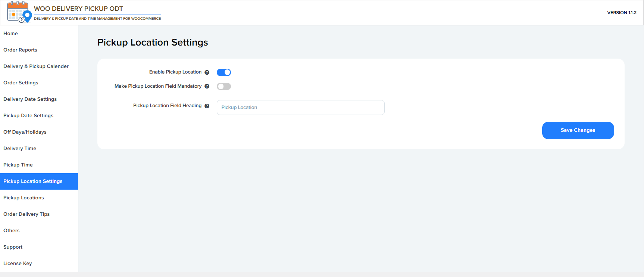Screen dimensions: 644x277
Task: Select the License Key menu item
Action: point(18,264)
